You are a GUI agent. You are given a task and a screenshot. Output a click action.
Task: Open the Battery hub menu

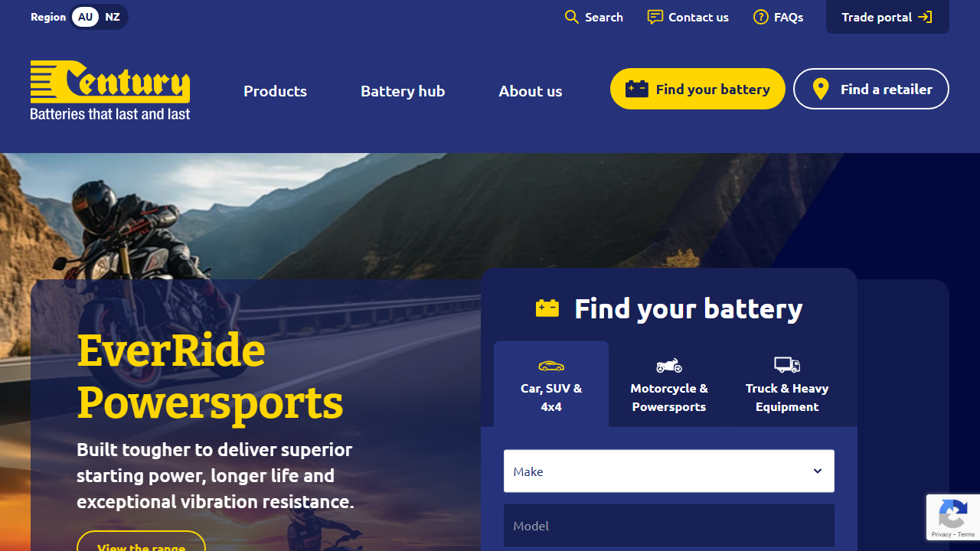(403, 91)
